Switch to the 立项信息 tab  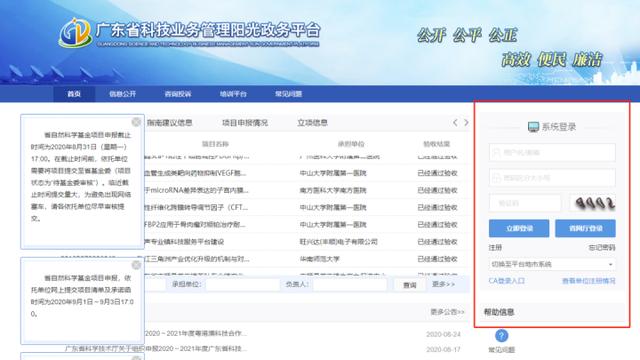(312, 122)
